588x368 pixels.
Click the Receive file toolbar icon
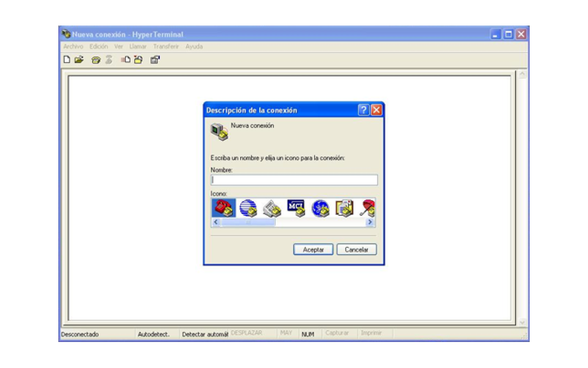[138, 60]
